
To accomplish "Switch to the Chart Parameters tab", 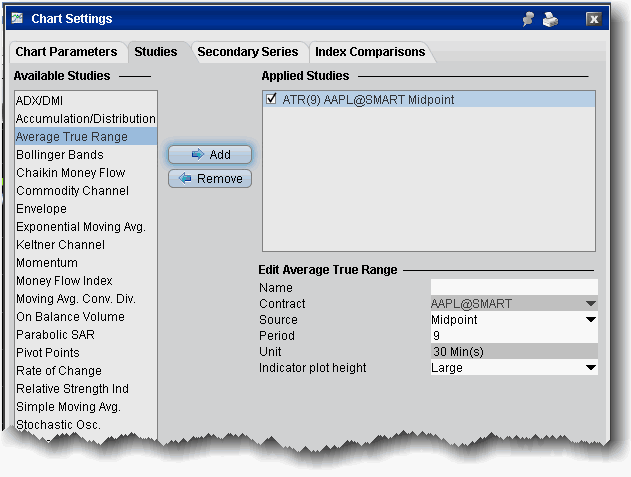I will pyautogui.click(x=66, y=52).
